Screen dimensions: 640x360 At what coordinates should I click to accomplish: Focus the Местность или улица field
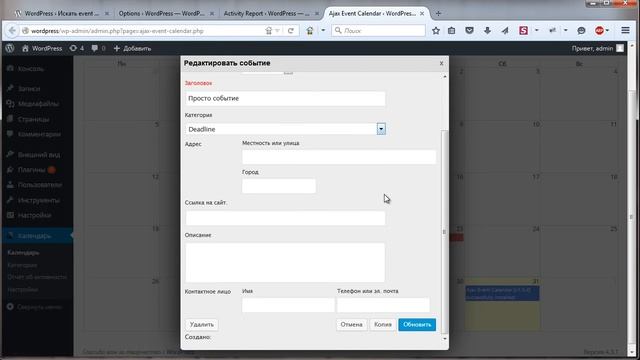(x=339, y=157)
